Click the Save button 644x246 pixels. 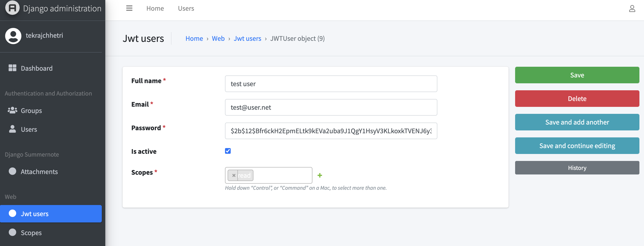(x=577, y=75)
